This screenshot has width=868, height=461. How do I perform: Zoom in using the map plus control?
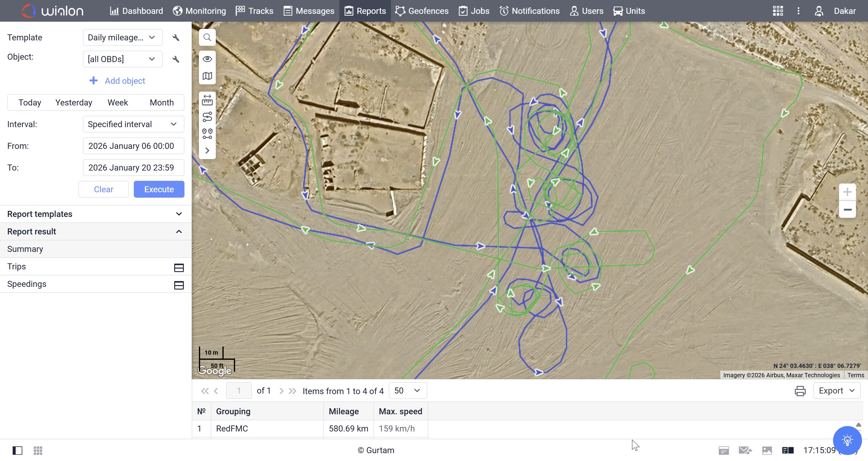(847, 192)
